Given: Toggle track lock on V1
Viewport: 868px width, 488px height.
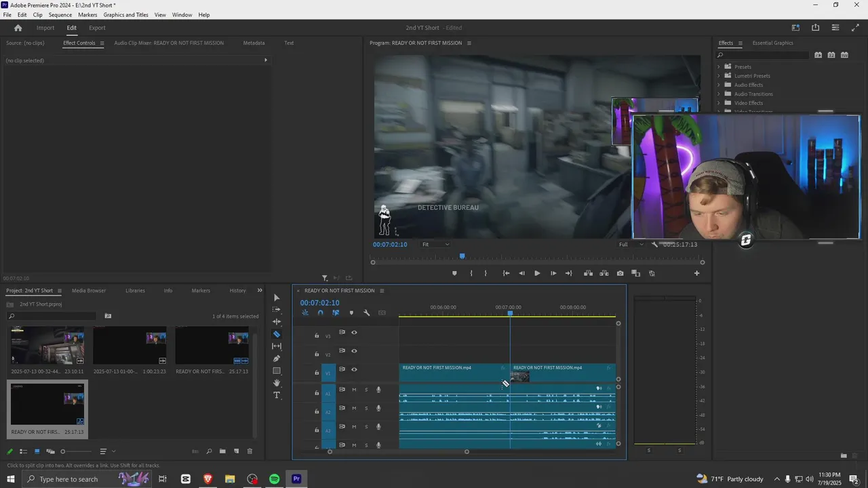Looking at the screenshot, I should pyautogui.click(x=317, y=373).
